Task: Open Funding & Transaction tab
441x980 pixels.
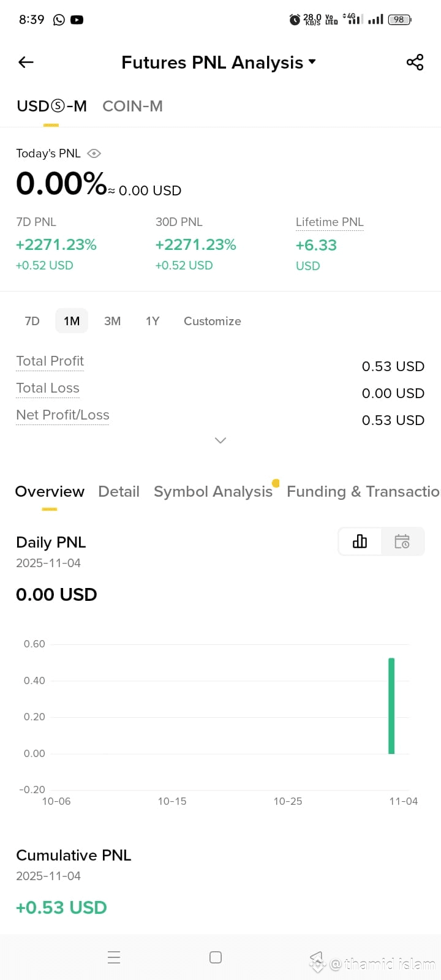Action: coord(363,491)
